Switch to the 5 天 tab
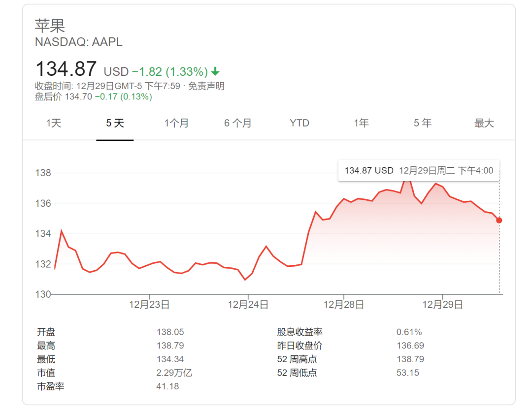The width and height of the screenshot is (532, 409). tap(115, 123)
